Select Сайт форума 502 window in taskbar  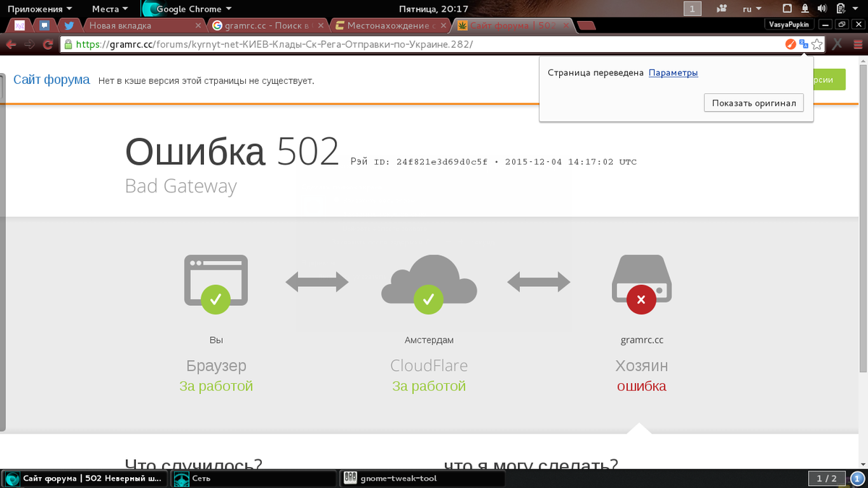click(85, 478)
